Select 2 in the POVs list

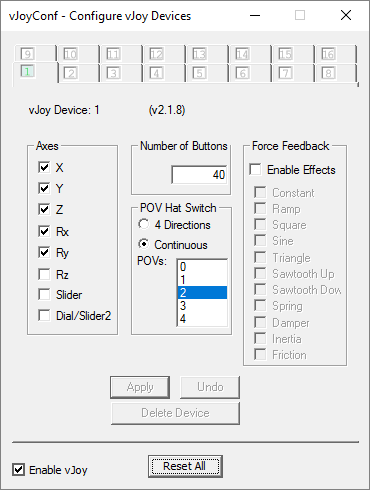202,292
